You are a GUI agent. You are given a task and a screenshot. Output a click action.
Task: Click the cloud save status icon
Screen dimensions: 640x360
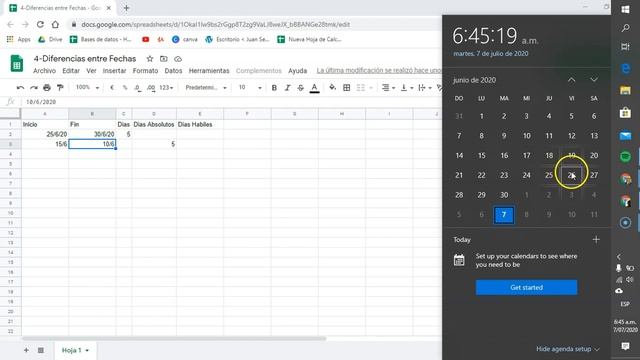coord(178,59)
